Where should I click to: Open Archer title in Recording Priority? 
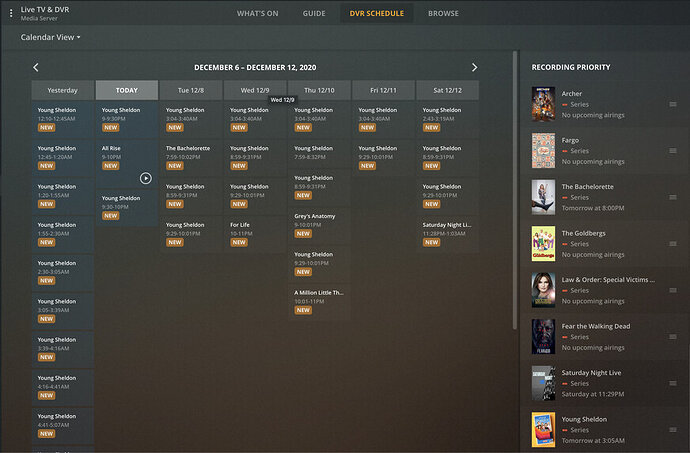[572, 94]
